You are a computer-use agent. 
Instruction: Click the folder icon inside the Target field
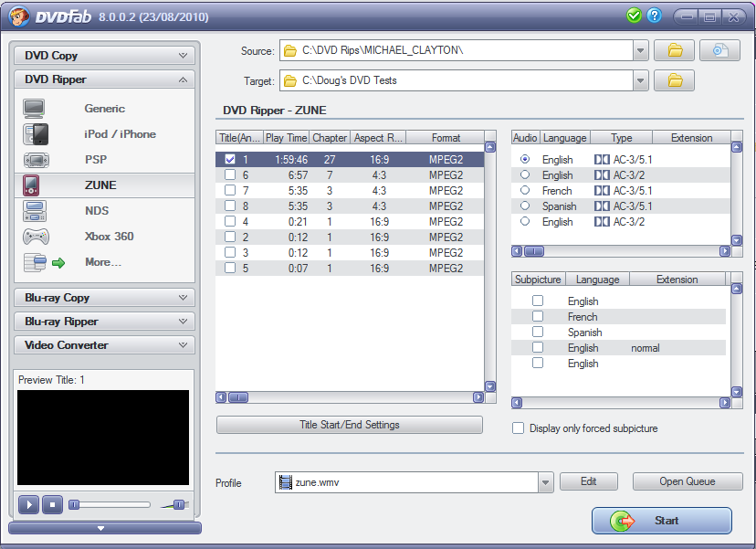(290, 80)
